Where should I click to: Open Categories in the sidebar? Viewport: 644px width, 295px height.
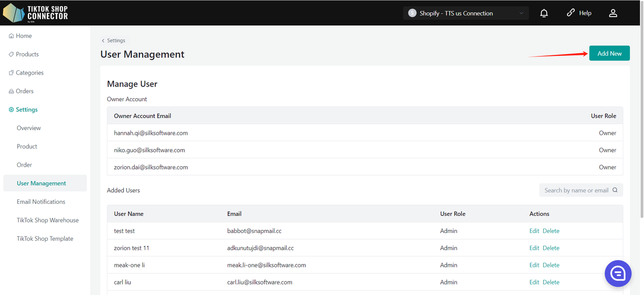[x=29, y=72]
